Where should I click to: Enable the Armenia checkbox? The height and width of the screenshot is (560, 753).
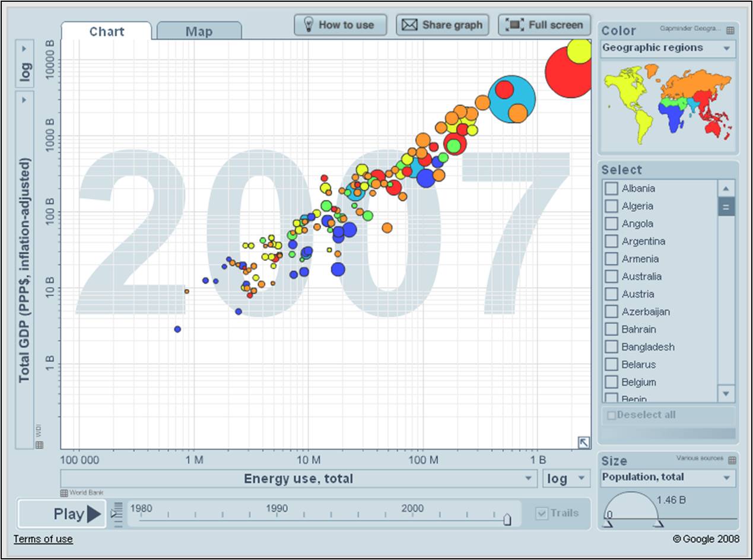click(611, 259)
